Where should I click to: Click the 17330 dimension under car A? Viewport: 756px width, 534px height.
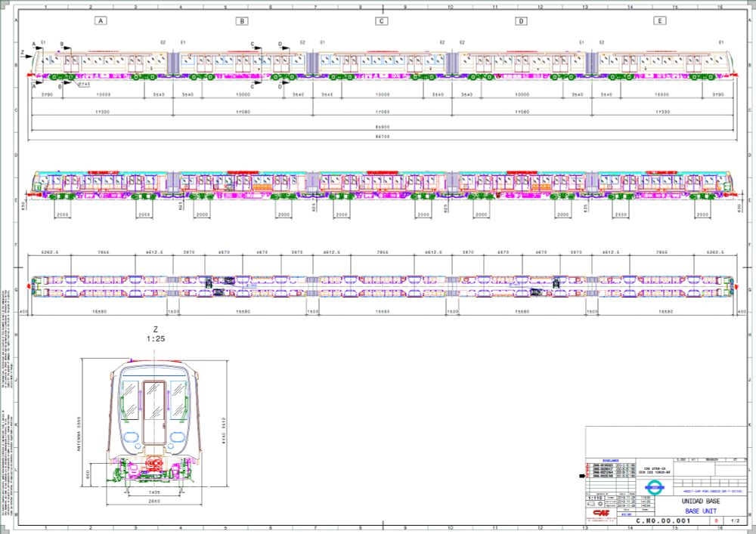coord(102,112)
